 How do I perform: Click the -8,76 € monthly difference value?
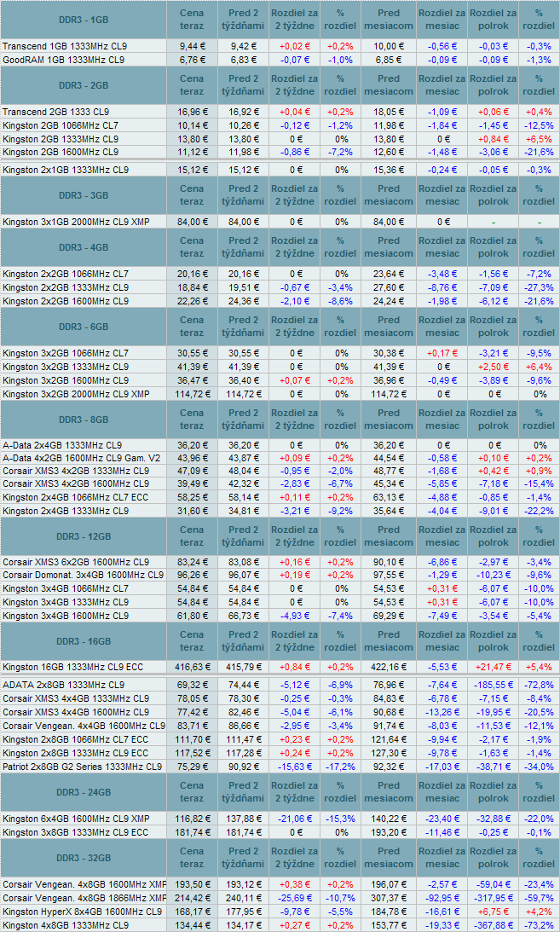coord(442,287)
